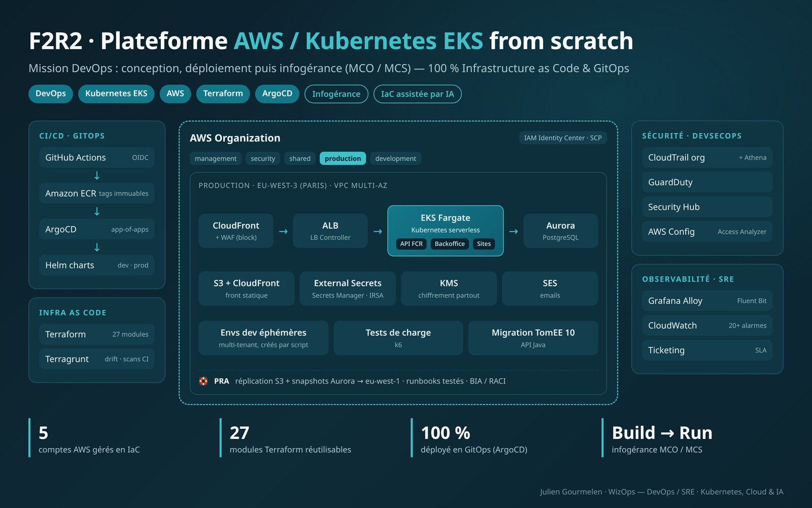Click the AWS Config Access Analyzer row
The width and height of the screenshot is (812, 508).
707,232
